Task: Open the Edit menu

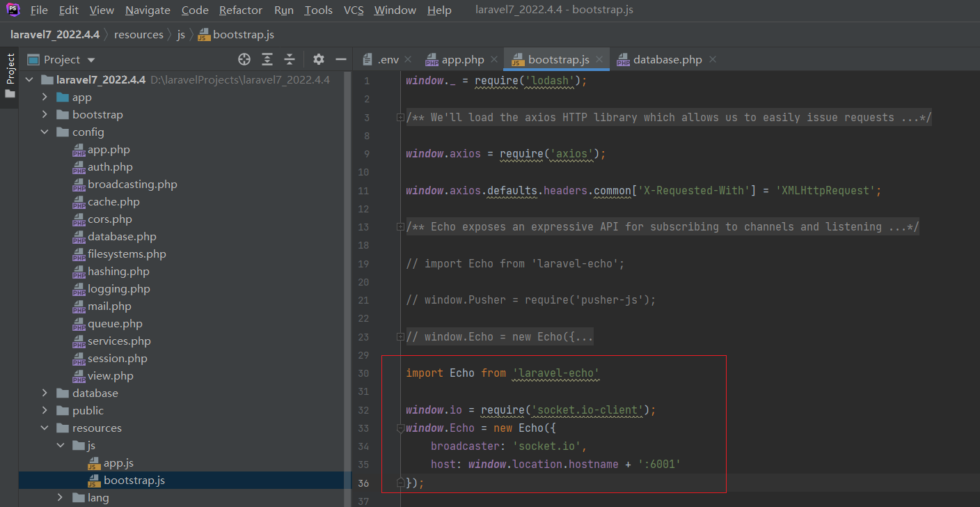Action: click(69, 10)
